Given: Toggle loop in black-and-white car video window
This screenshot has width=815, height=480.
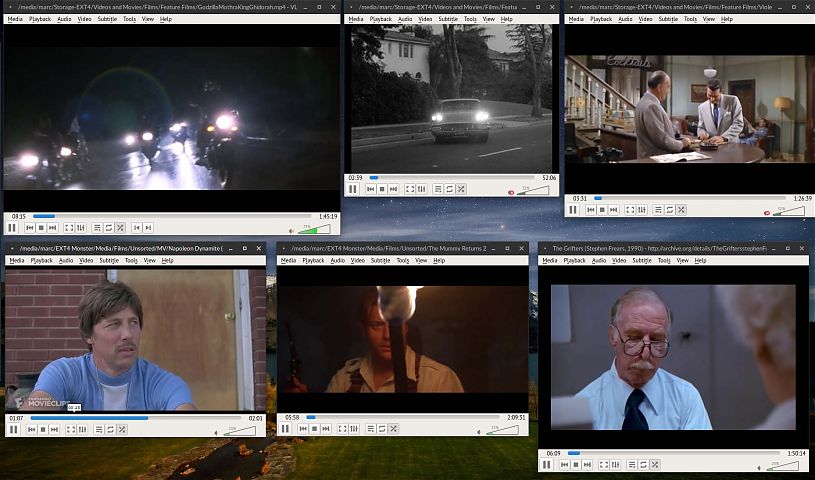Looking at the screenshot, I should [x=450, y=189].
